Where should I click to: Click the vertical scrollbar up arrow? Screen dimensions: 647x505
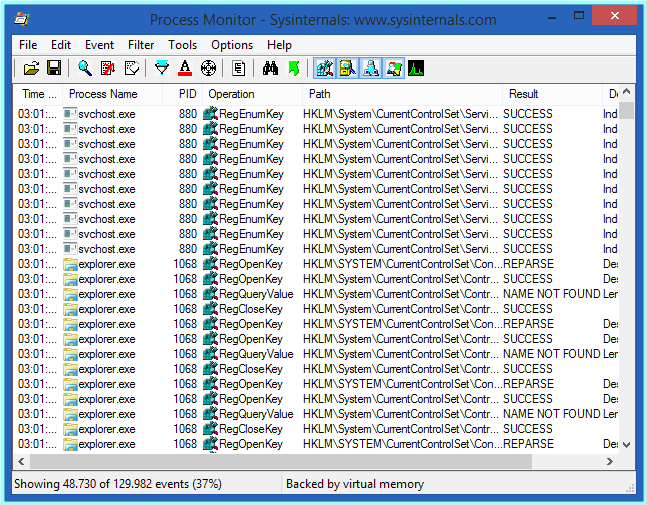[626, 92]
